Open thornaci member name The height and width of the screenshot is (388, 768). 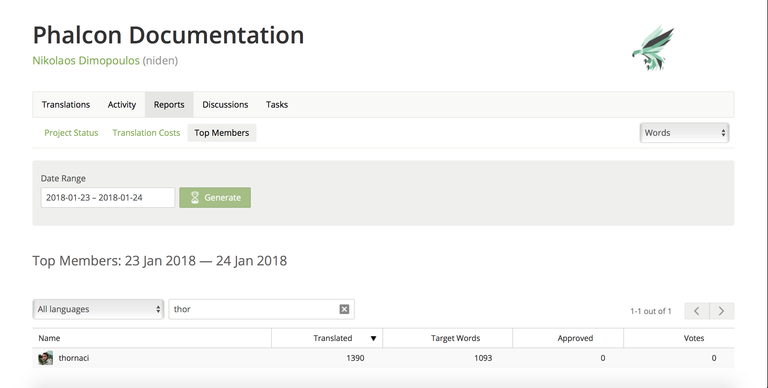74,358
